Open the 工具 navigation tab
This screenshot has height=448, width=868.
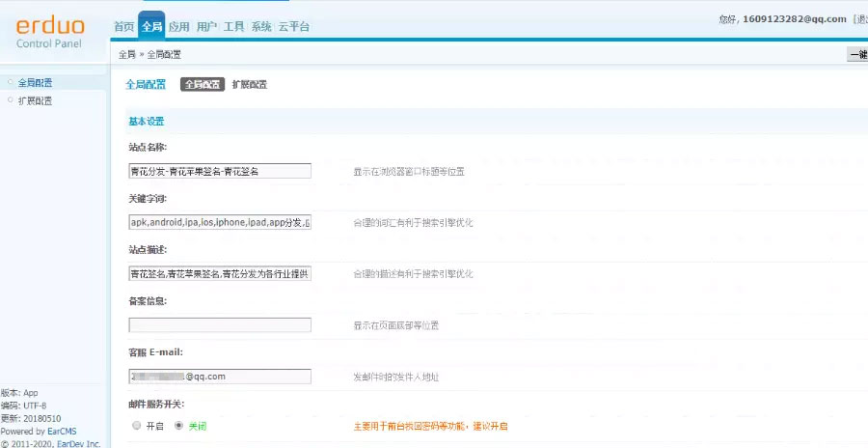233,27
